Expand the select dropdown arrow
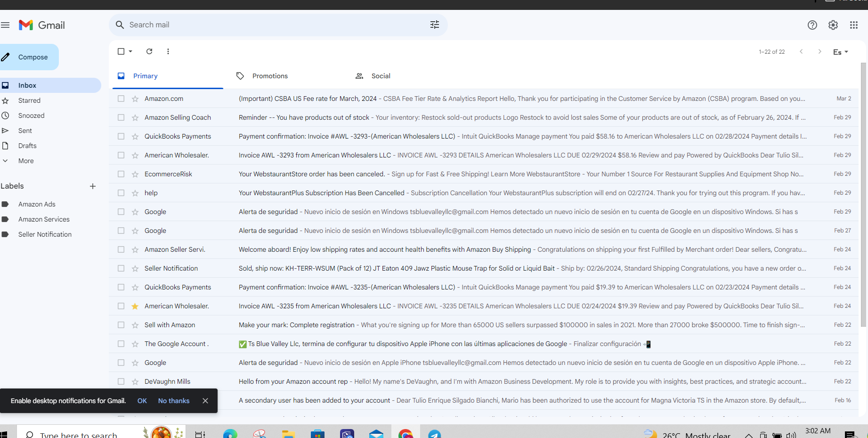868x438 pixels. (130, 51)
